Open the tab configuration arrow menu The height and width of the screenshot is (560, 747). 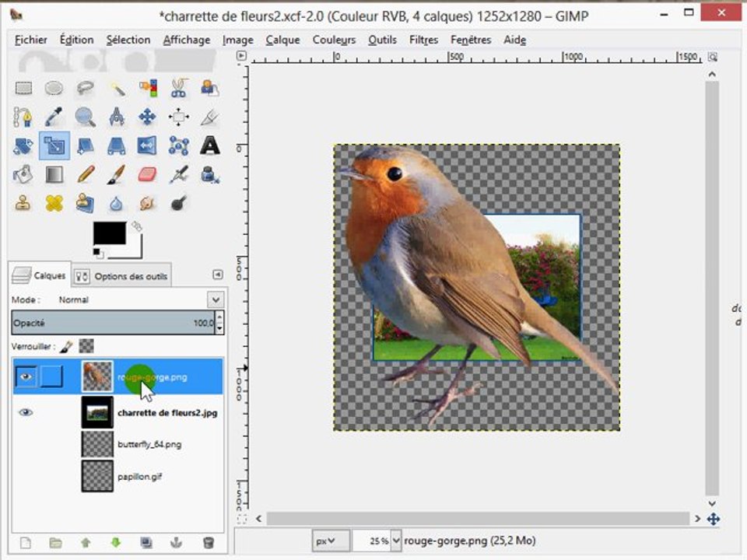(217, 275)
